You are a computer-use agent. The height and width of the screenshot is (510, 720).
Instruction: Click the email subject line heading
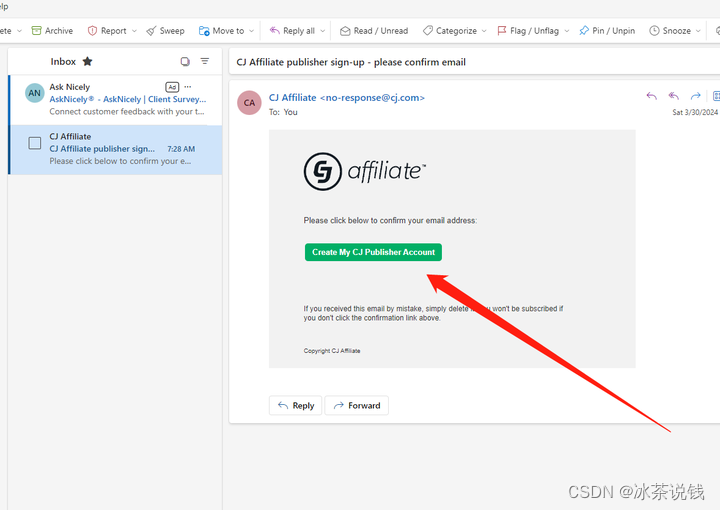coord(351,62)
